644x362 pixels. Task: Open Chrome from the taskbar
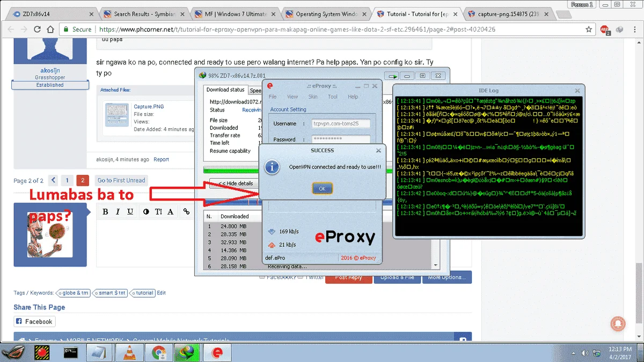[x=158, y=352]
